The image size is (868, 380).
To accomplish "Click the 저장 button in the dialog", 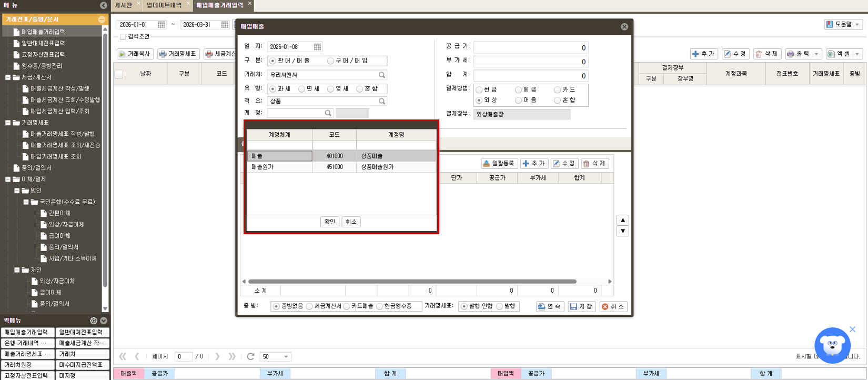I will (x=581, y=306).
